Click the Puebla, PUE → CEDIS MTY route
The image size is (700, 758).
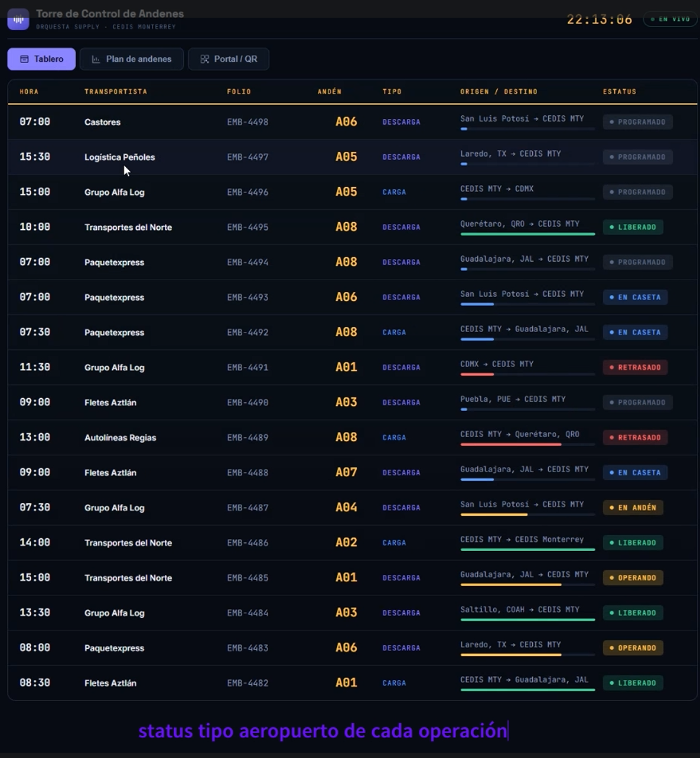[513, 399]
